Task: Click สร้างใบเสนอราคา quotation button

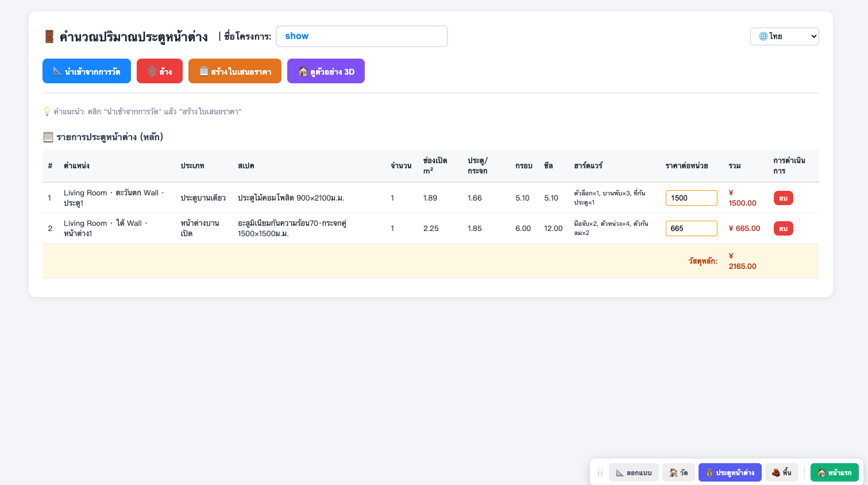Action: (x=235, y=71)
